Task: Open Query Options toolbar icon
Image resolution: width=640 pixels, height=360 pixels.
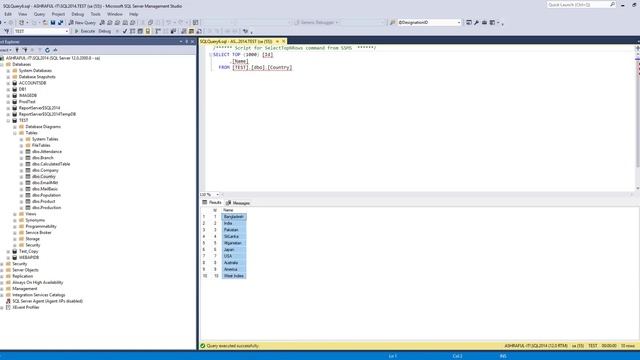Action: pos(140,31)
